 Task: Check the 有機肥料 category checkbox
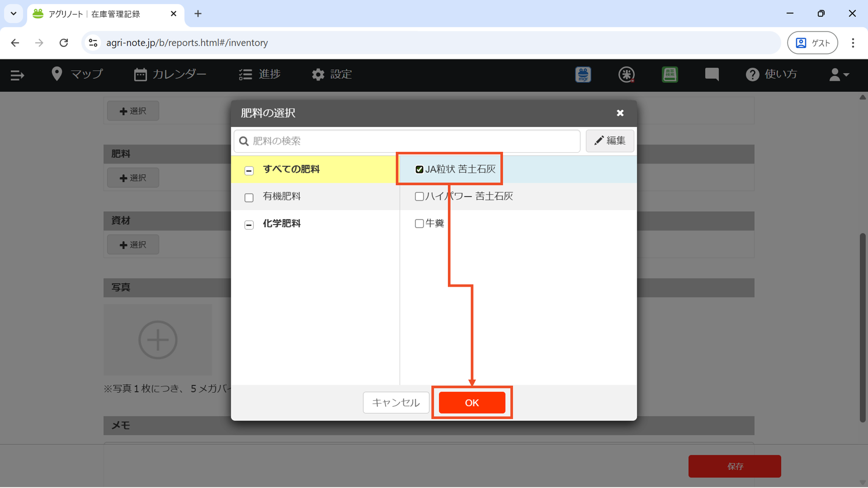click(x=249, y=198)
